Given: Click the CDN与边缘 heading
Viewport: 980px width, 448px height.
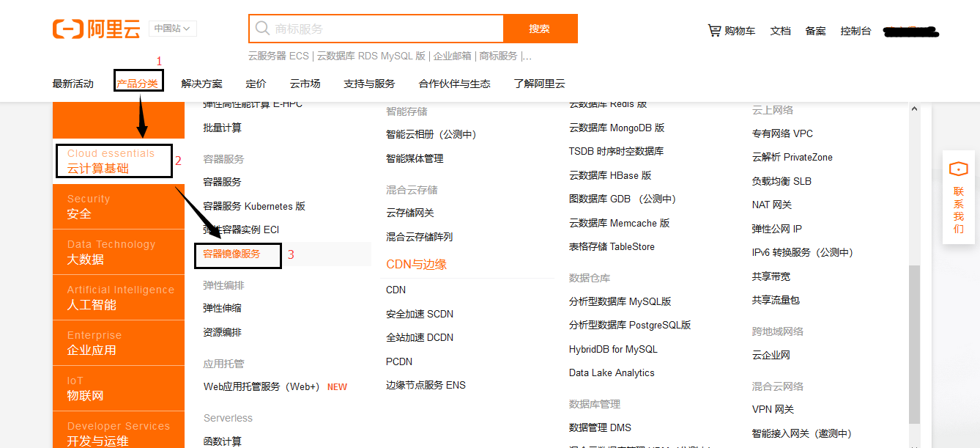Looking at the screenshot, I should tap(416, 265).
